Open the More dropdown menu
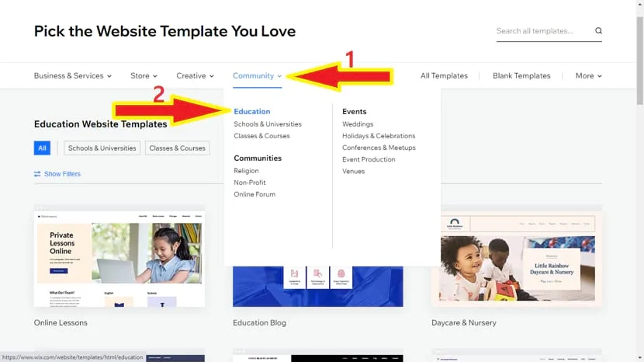Image resolution: width=644 pixels, height=362 pixels. tap(589, 75)
